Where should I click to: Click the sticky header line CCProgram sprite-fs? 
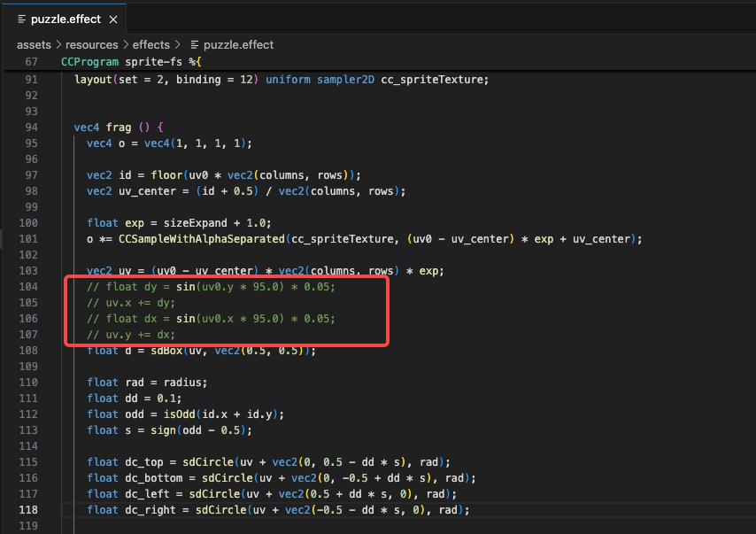[x=131, y=62]
